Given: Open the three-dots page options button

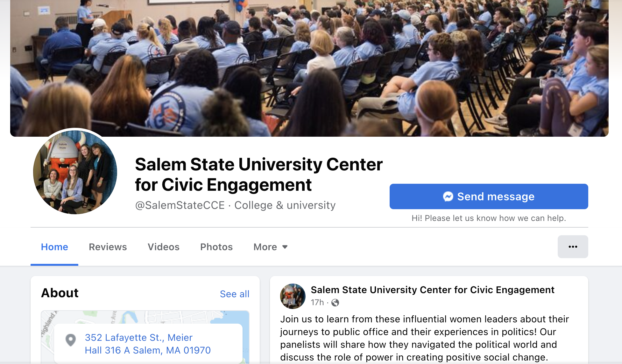Looking at the screenshot, I should [573, 247].
